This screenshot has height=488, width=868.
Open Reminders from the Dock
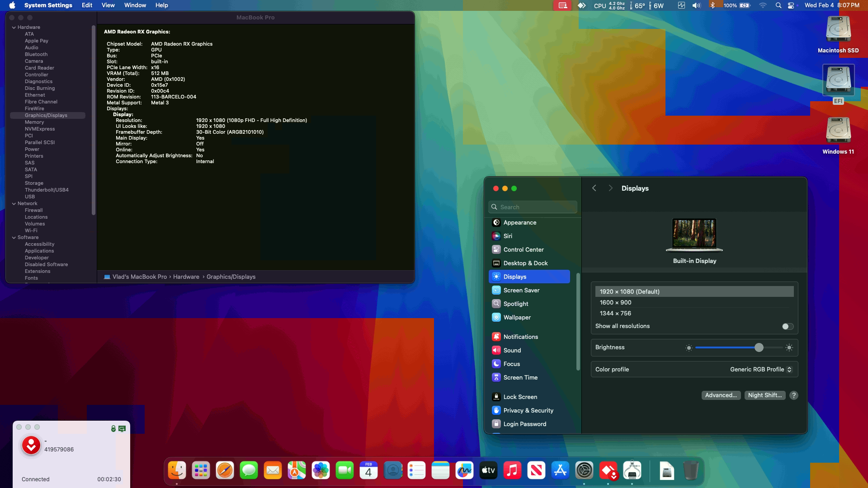(416, 470)
